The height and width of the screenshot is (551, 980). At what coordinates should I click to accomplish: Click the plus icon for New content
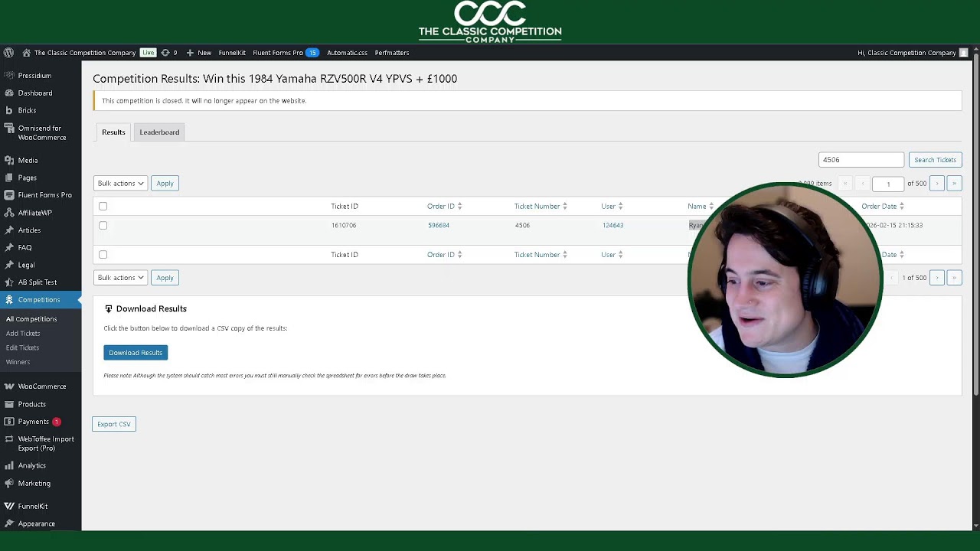[x=190, y=53]
